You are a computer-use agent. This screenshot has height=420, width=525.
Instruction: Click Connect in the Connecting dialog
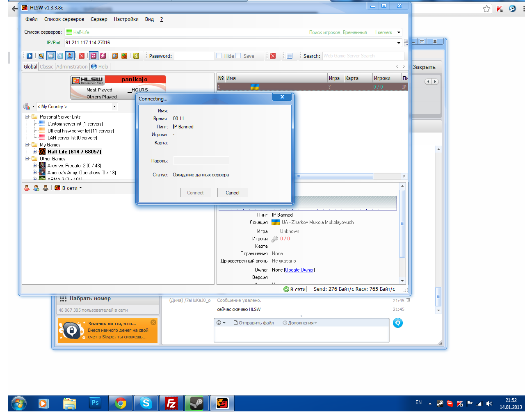tap(196, 193)
